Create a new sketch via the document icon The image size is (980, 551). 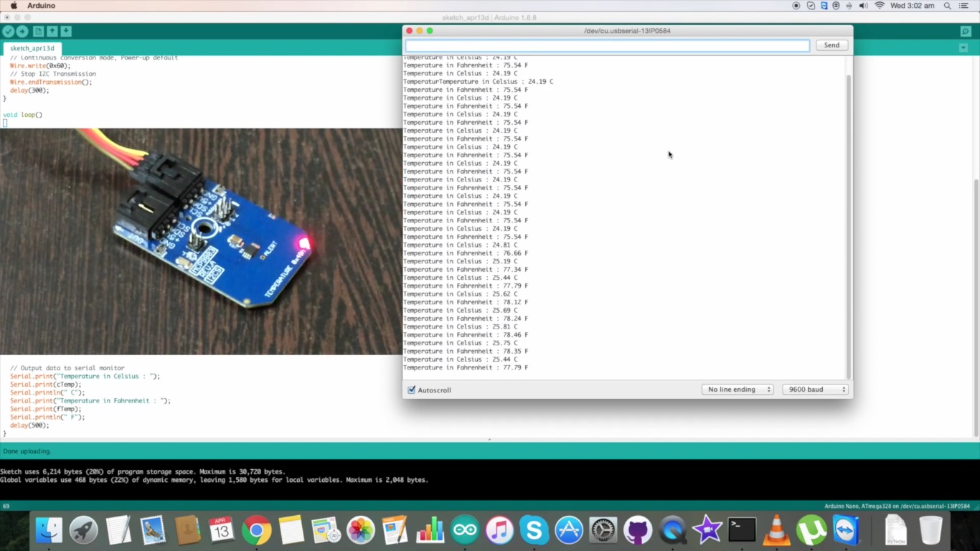click(x=38, y=31)
